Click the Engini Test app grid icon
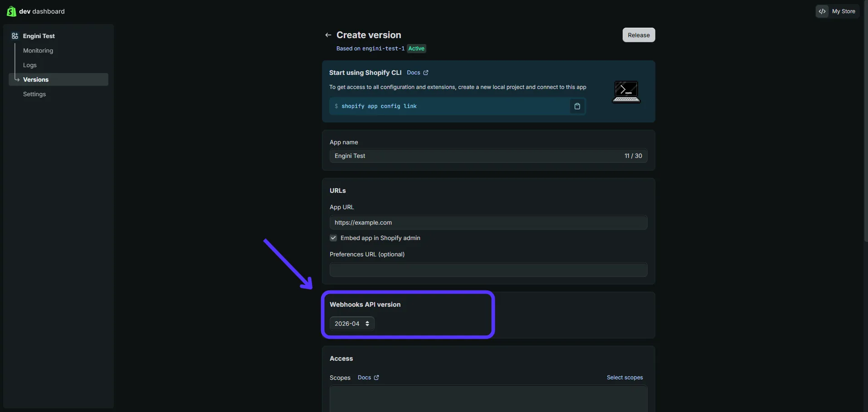Screen dimensions: 868x412 pos(15,36)
